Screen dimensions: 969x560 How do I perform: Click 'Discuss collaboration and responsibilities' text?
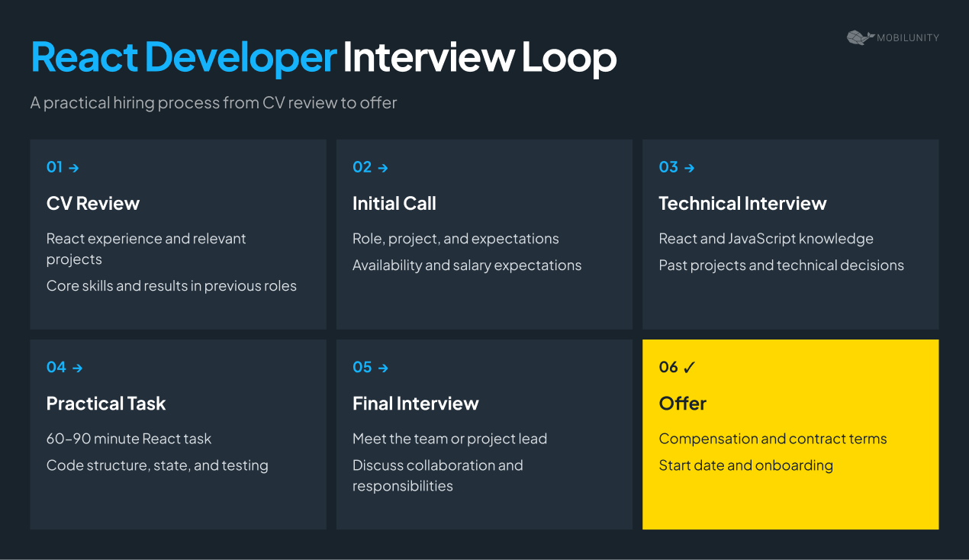(438, 475)
